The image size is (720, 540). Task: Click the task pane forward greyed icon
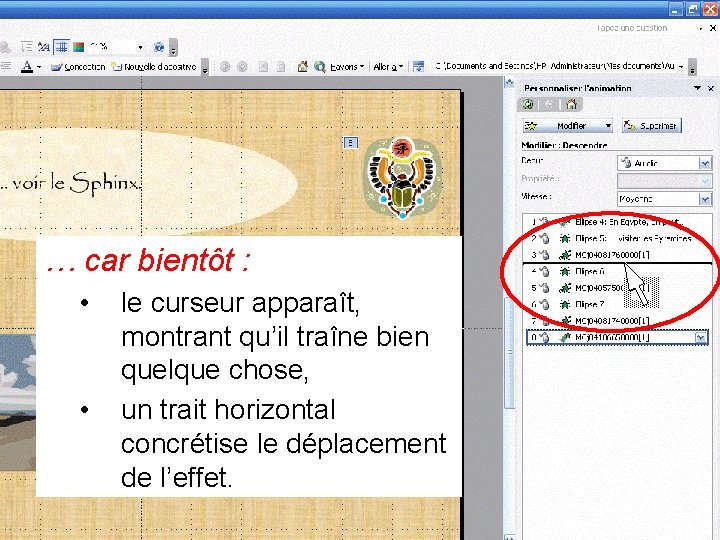tap(550, 105)
